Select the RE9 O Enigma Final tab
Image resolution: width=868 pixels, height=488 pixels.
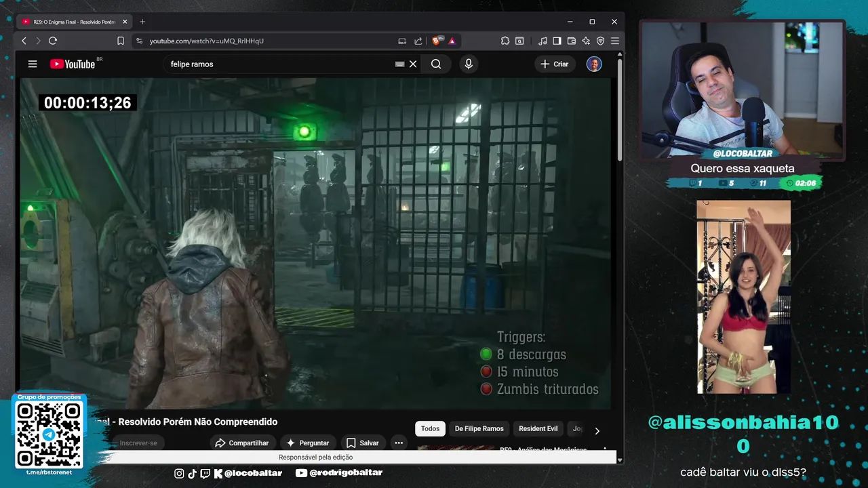[75, 22]
